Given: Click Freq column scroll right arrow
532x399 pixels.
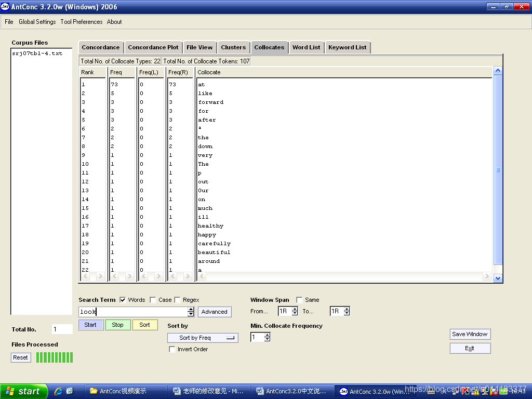Looking at the screenshot, I should [129, 276].
